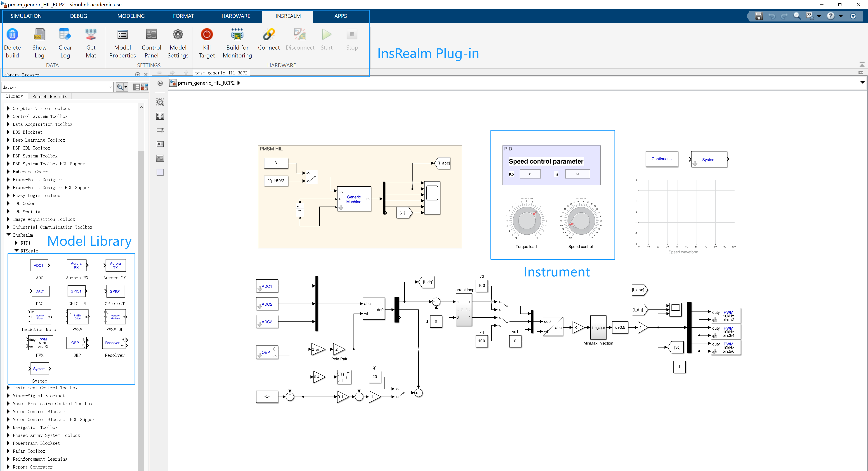Click the Fit to View palette icon

tap(160, 116)
